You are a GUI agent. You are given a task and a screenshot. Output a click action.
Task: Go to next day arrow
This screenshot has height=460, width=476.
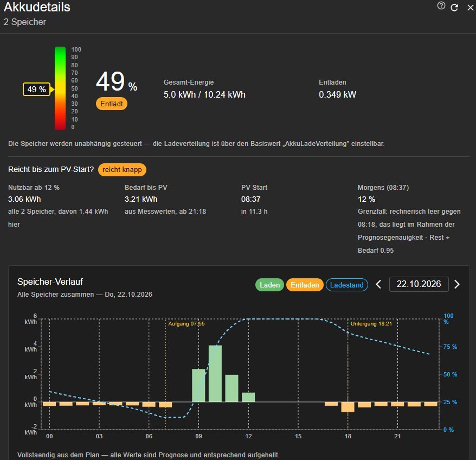tap(457, 284)
